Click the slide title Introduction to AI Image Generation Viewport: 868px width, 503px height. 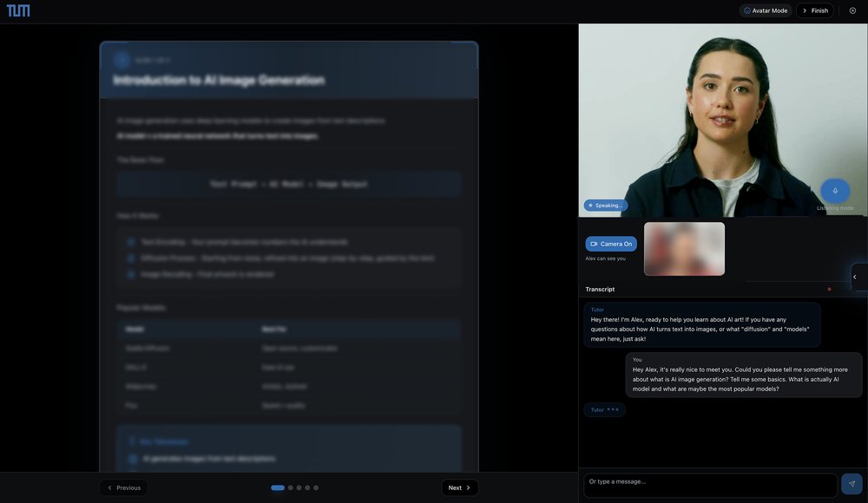click(x=219, y=81)
